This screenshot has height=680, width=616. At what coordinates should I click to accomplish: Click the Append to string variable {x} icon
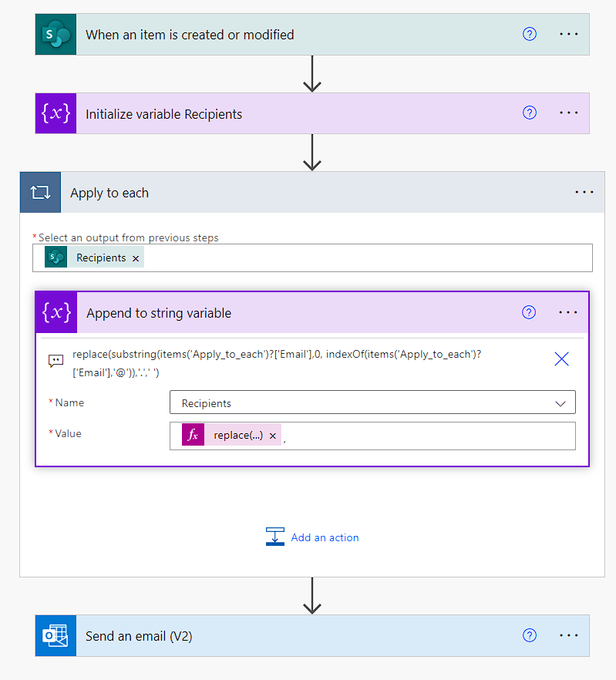click(x=55, y=312)
